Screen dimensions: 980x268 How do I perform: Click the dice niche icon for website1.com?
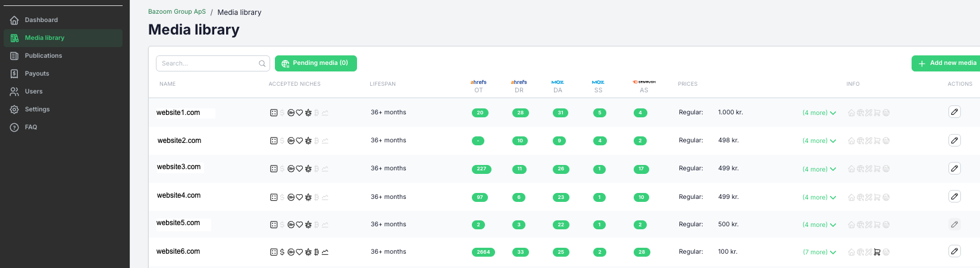point(274,113)
